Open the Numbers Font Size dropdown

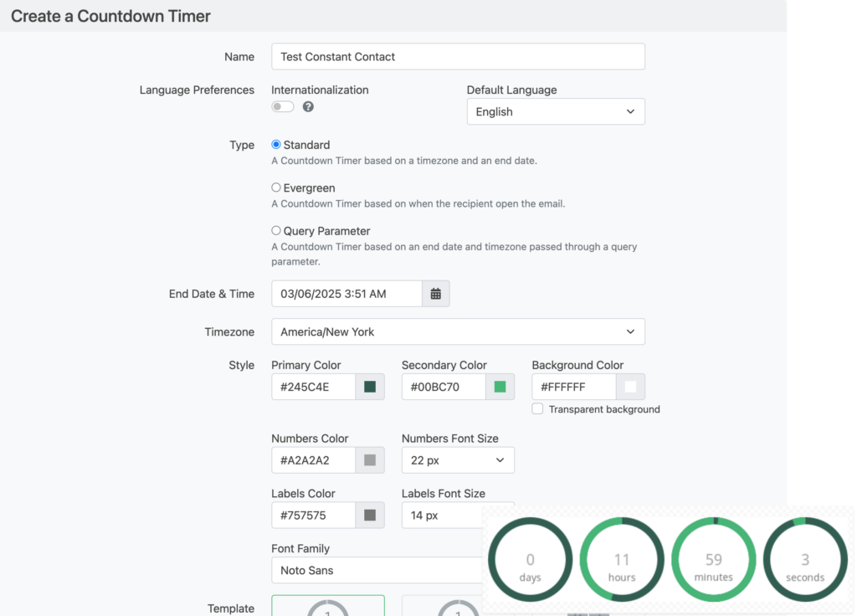(x=458, y=459)
